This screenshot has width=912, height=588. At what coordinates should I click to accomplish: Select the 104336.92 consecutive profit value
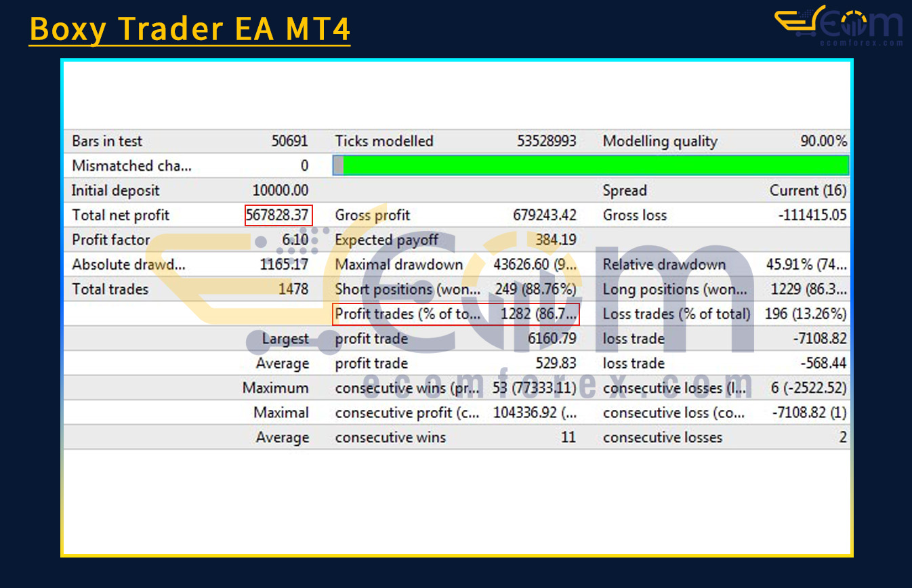point(536,413)
